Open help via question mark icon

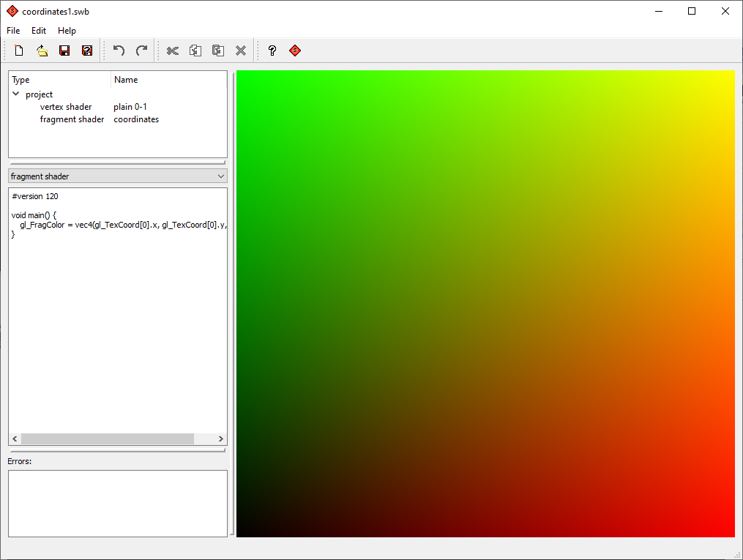(x=272, y=51)
